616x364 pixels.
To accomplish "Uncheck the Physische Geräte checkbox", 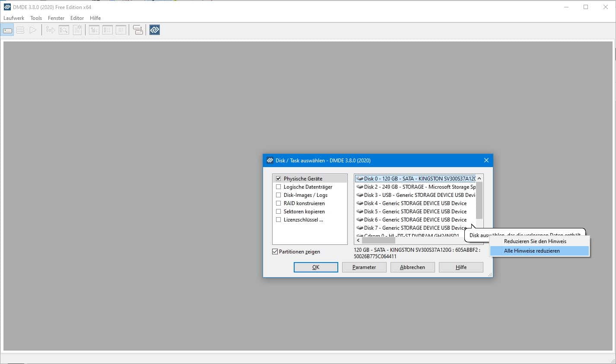I will pos(279,179).
